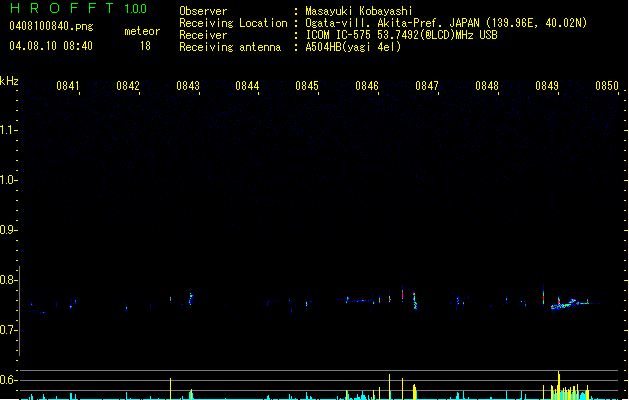
Task: Click the observer name Masayuki Kobayashi
Action: click(359, 11)
